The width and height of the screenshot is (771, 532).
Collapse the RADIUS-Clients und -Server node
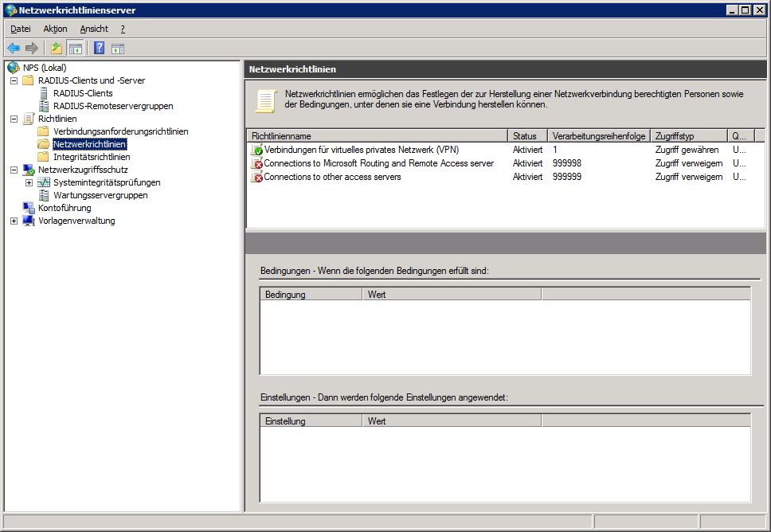pyautogui.click(x=14, y=80)
